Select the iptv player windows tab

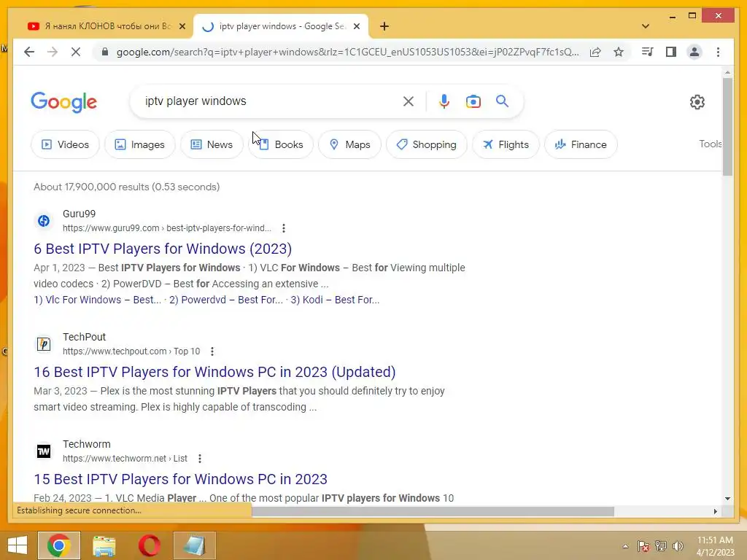[x=281, y=26]
